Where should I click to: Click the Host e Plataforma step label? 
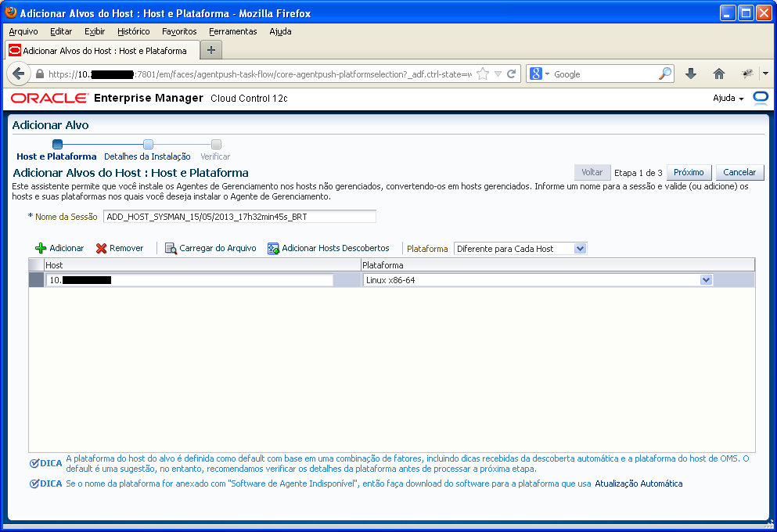click(56, 156)
